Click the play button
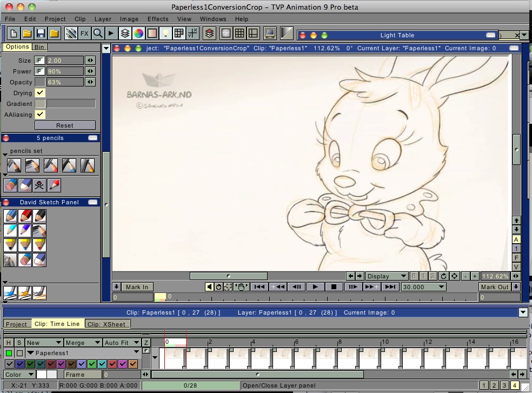This screenshot has height=393, width=532. point(315,287)
